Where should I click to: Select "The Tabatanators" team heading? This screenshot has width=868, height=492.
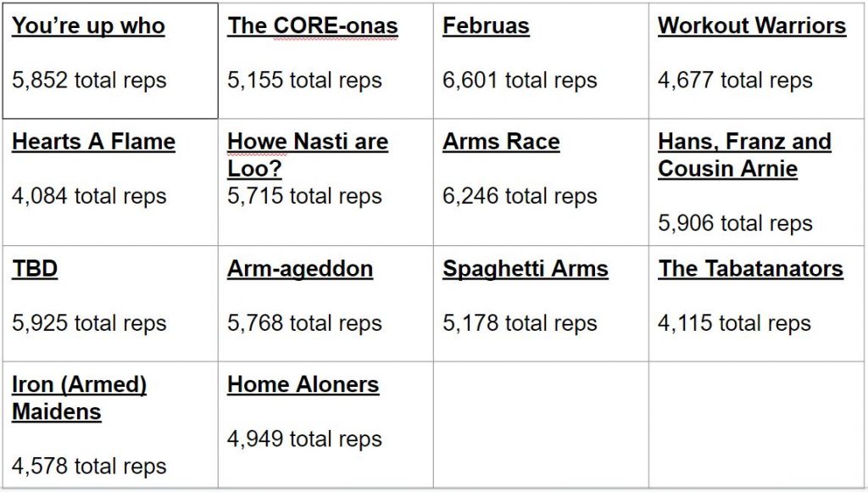[x=750, y=269]
